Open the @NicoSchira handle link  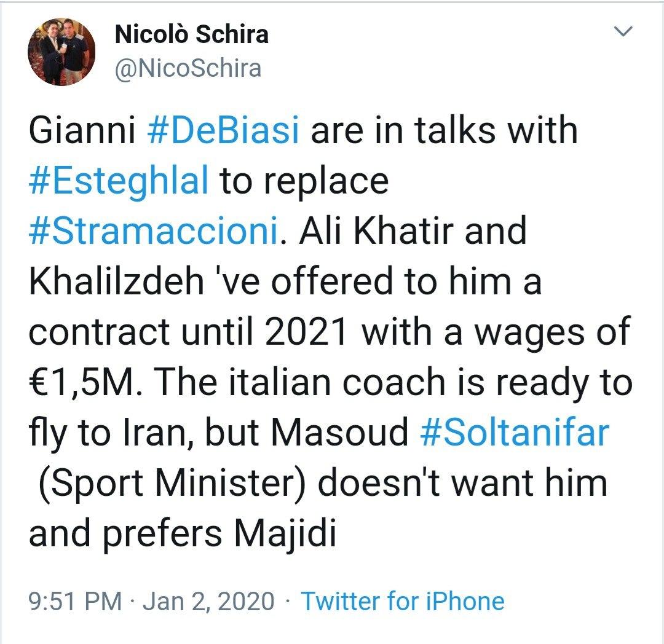pyautogui.click(x=188, y=69)
